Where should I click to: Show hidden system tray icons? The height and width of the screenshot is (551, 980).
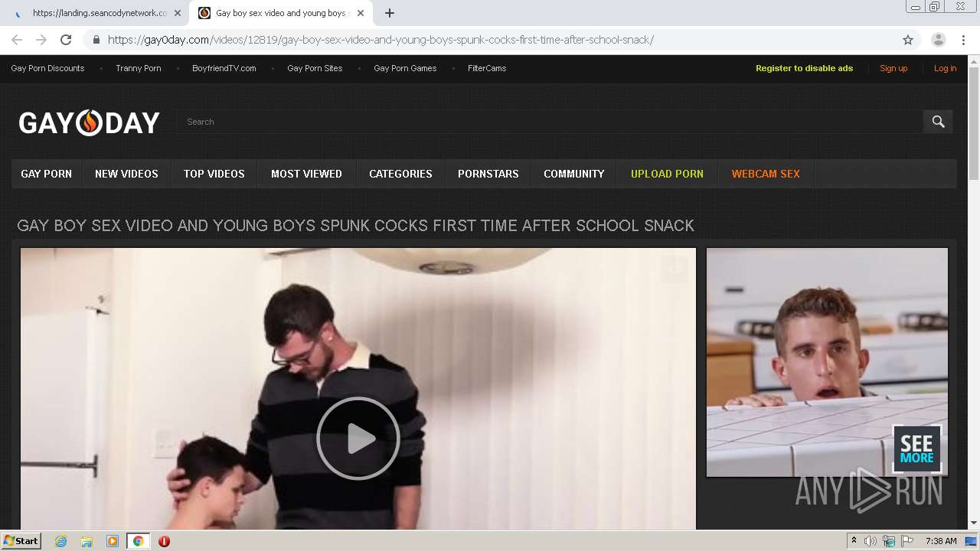coord(854,541)
